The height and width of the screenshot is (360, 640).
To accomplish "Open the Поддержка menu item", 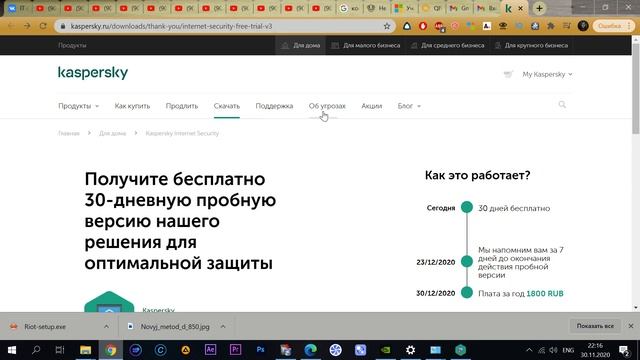I will click(x=274, y=106).
